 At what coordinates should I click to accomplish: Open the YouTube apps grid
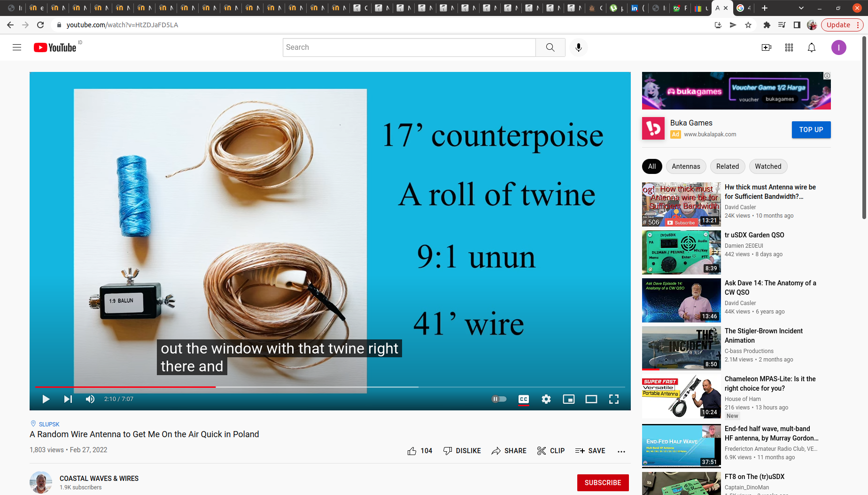789,47
